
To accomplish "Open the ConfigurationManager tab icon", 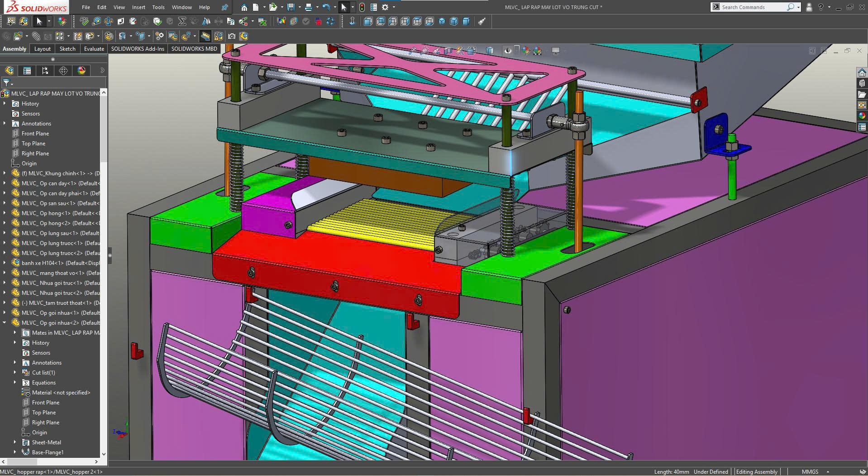I will point(45,71).
